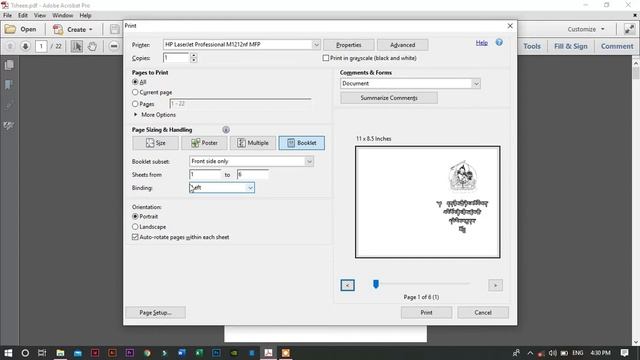The image size is (640, 360).
Task: Switch to Acrobat taskbar icon
Action: point(268,353)
